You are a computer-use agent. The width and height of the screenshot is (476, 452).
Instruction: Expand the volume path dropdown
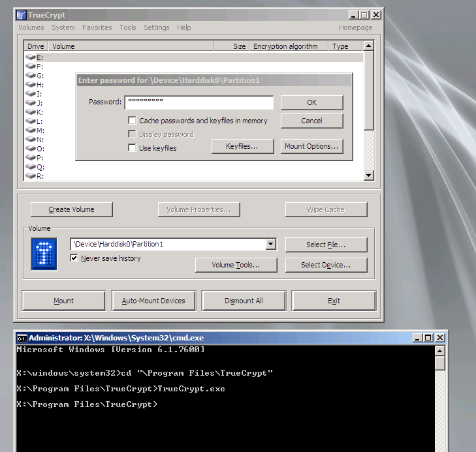[271, 245]
